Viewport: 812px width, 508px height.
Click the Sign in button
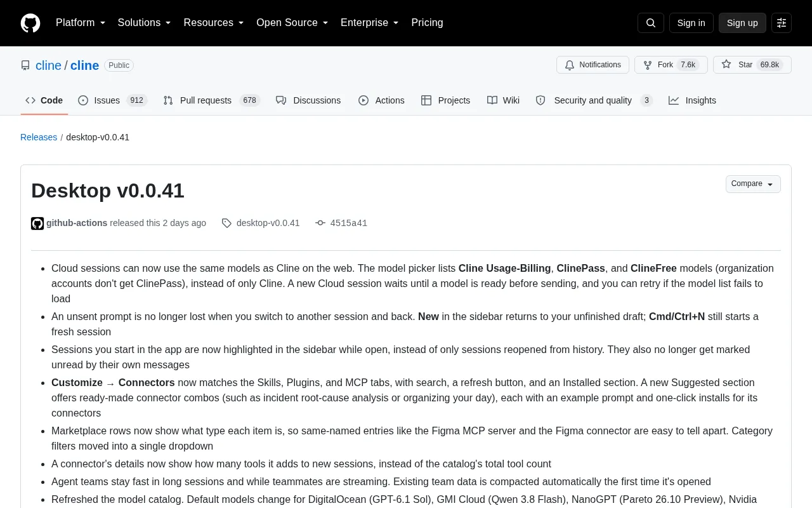[691, 23]
